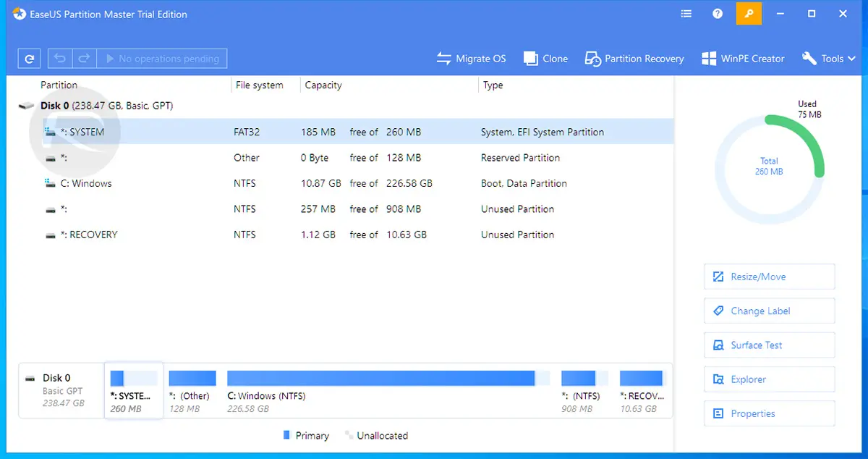The width and height of the screenshot is (868, 459).
Task: Launch Partition Recovery
Action: 634,59
